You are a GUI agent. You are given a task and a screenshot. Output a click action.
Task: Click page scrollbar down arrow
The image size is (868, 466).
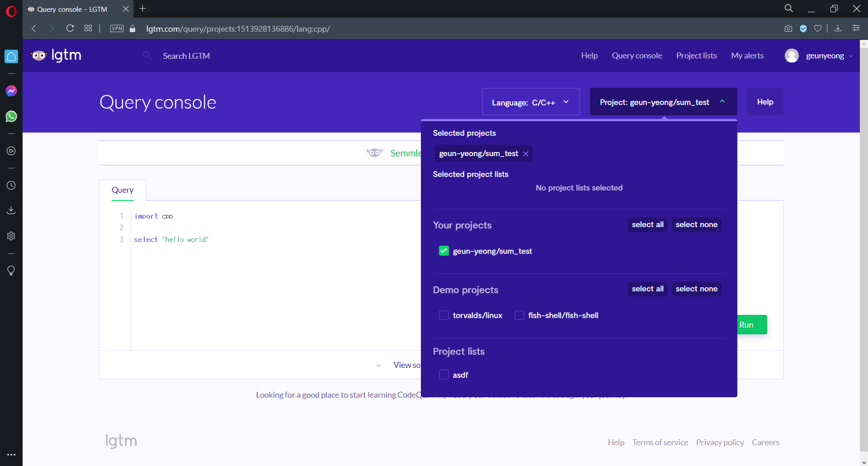click(x=864, y=462)
